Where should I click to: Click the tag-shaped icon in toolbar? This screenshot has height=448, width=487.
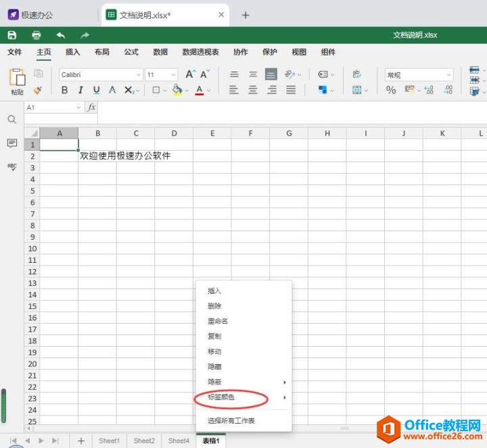(x=323, y=74)
